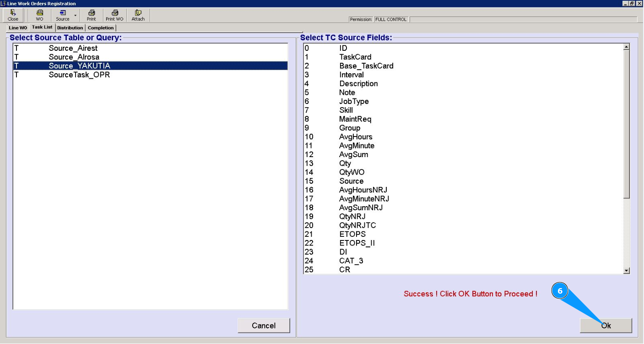The height and width of the screenshot is (344, 644).
Task: Click the FULL CONTROL permission field
Action: tap(391, 19)
